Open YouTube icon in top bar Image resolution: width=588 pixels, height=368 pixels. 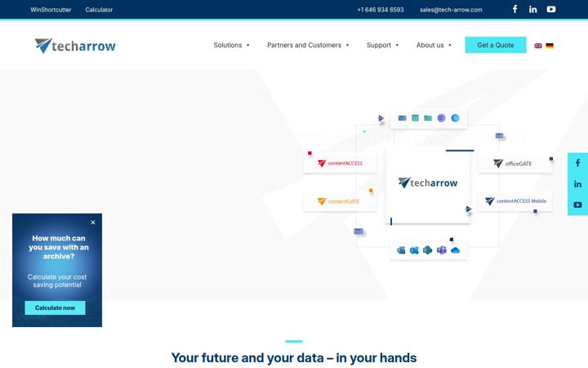(551, 9)
